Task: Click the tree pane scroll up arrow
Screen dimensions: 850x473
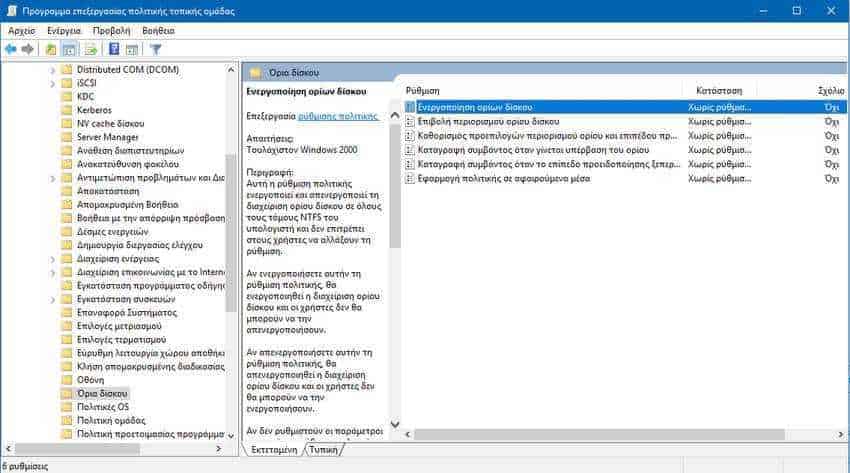Action: tap(231, 70)
